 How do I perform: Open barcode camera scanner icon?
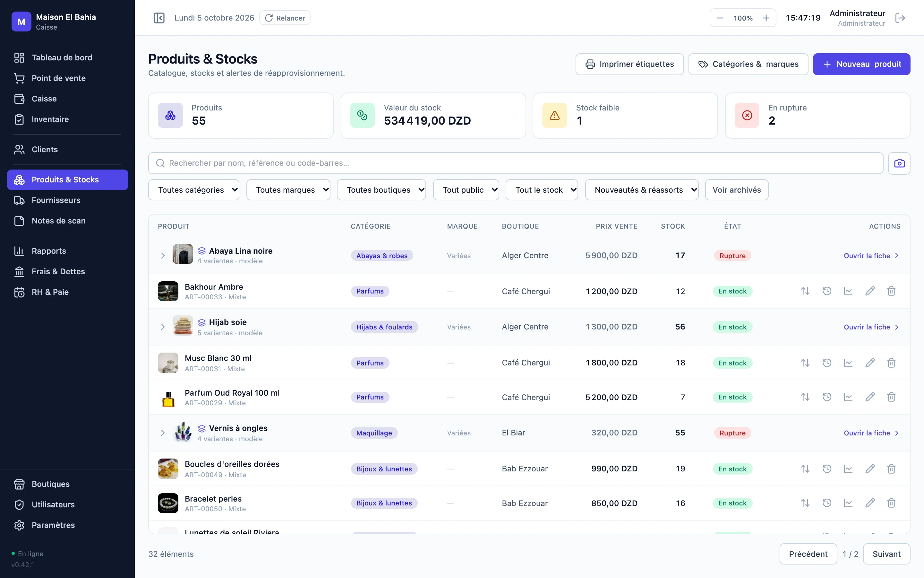point(899,163)
